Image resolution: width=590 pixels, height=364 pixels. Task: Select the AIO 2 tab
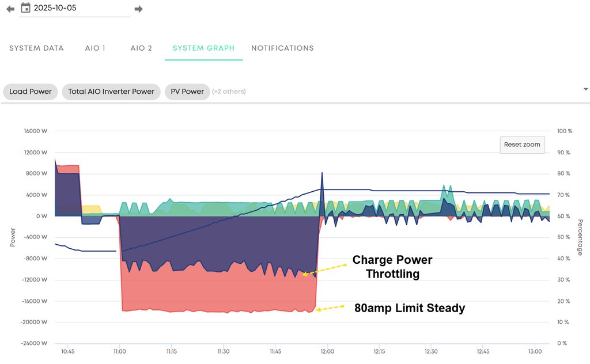tap(141, 48)
